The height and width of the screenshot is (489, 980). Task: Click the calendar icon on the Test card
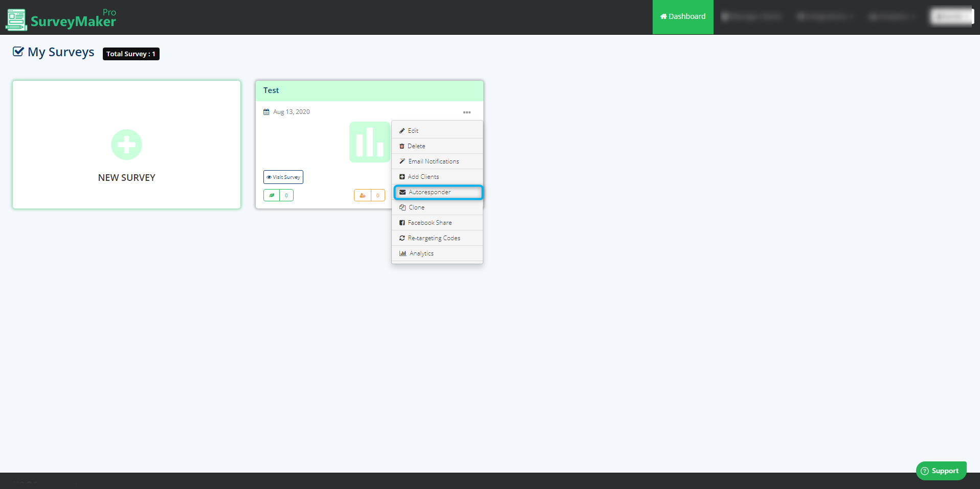coord(266,111)
